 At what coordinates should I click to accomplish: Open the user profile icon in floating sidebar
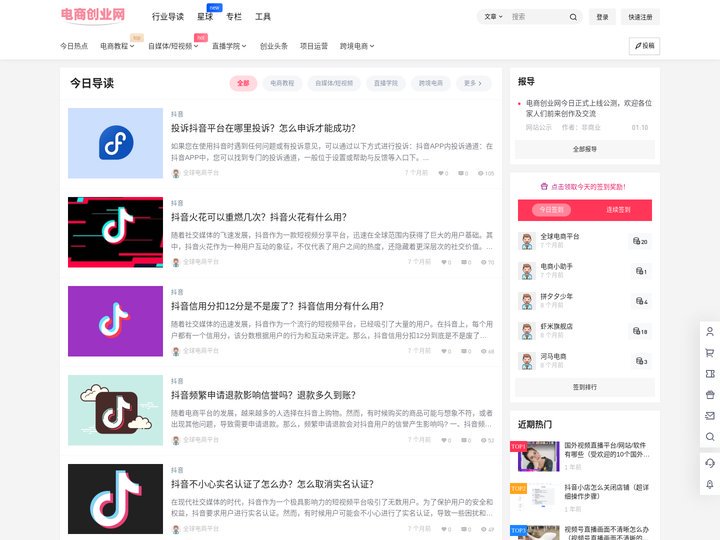(709, 332)
